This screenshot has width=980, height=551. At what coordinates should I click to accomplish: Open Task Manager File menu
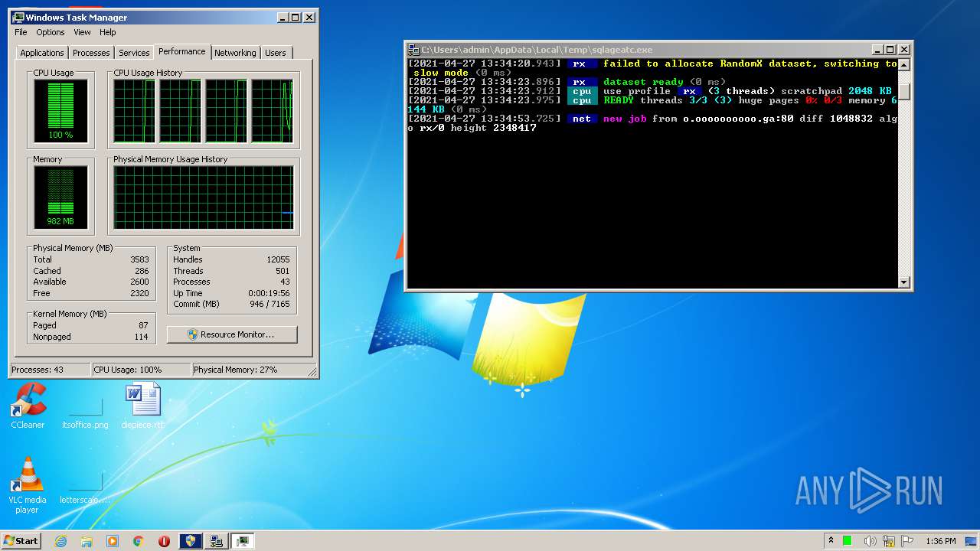(x=21, y=32)
